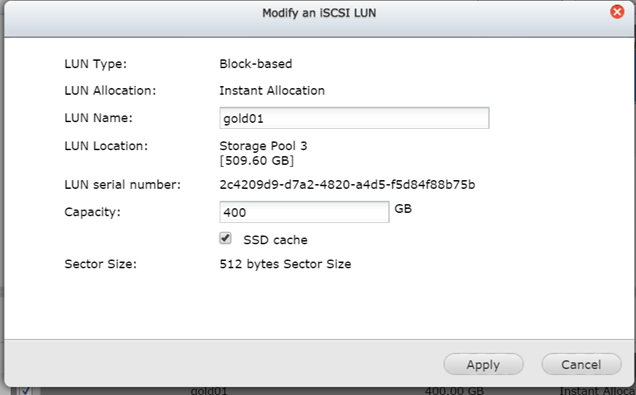The image size is (636, 395).
Task: Toggle the gold01 row checkbox behind the dialog
Action: [x=26, y=391]
